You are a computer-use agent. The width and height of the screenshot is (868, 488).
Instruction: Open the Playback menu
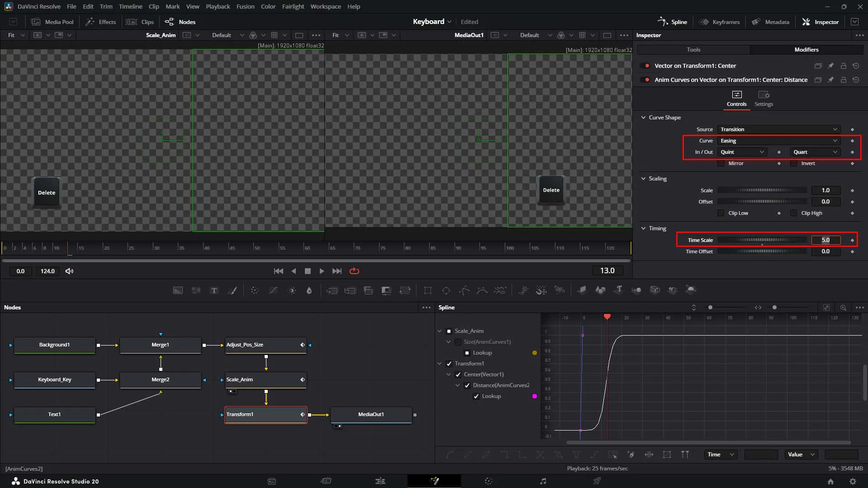tap(218, 6)
